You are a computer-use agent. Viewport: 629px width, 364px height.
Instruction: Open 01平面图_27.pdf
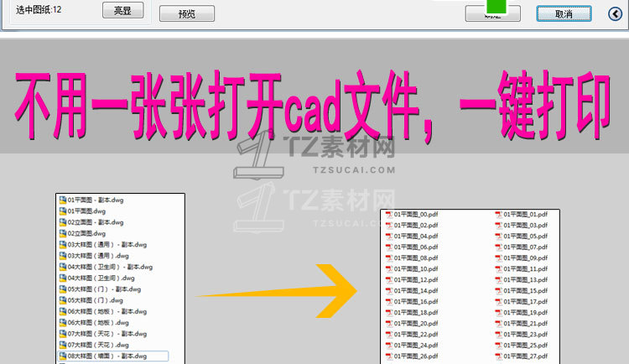(521, 356)
